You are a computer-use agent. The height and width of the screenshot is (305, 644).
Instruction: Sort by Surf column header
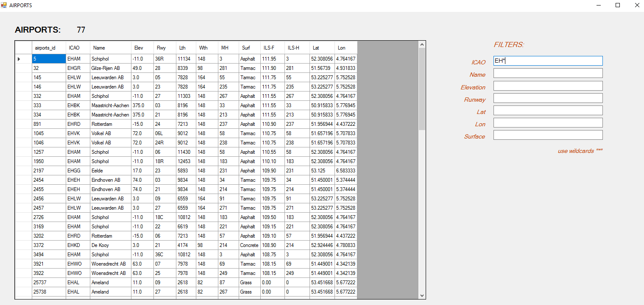click(250, 47)
